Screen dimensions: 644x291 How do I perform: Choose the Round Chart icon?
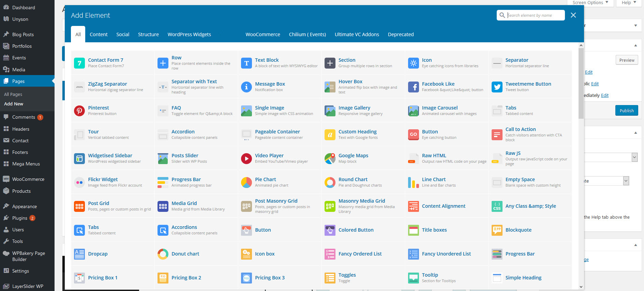pos(330,183)
